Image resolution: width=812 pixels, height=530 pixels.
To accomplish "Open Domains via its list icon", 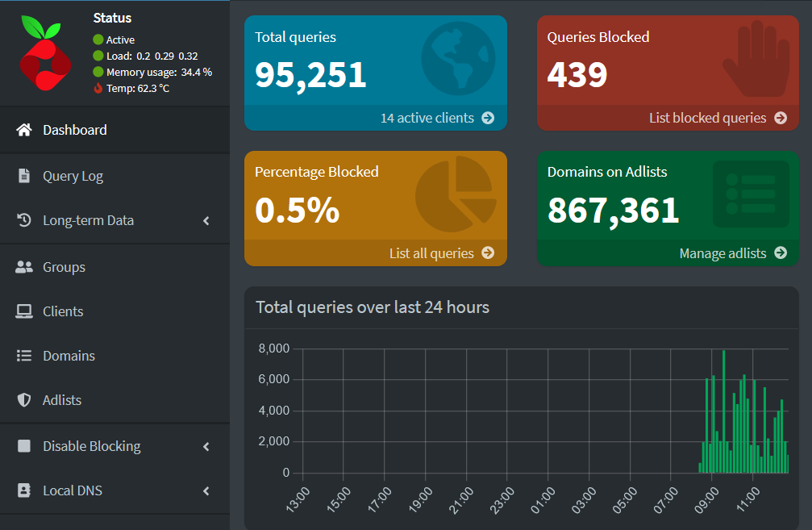I will [23, 355].
